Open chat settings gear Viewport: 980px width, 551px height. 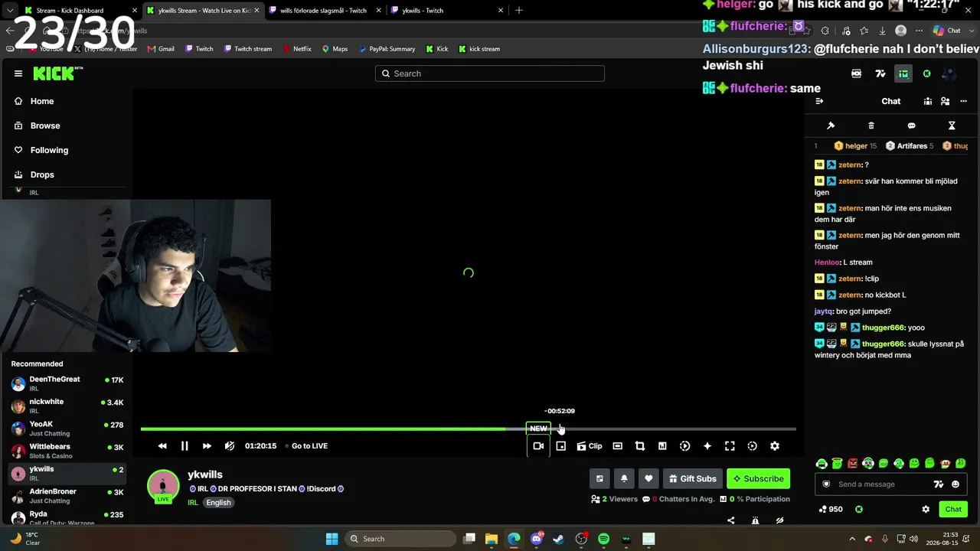[926, 509]
